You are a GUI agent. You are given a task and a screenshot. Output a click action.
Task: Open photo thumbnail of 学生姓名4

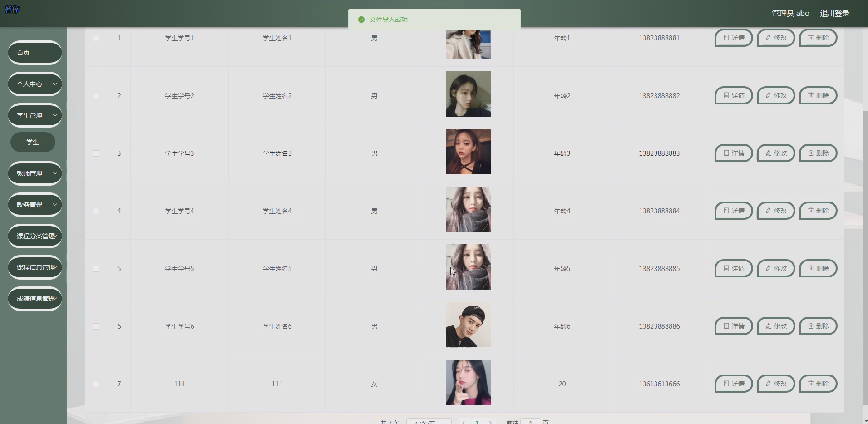coord(468,209)
